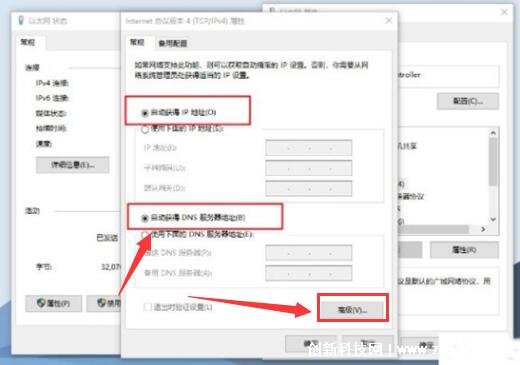
Task: Click 属性(R) button in the right window
Action: click(464, 250)
